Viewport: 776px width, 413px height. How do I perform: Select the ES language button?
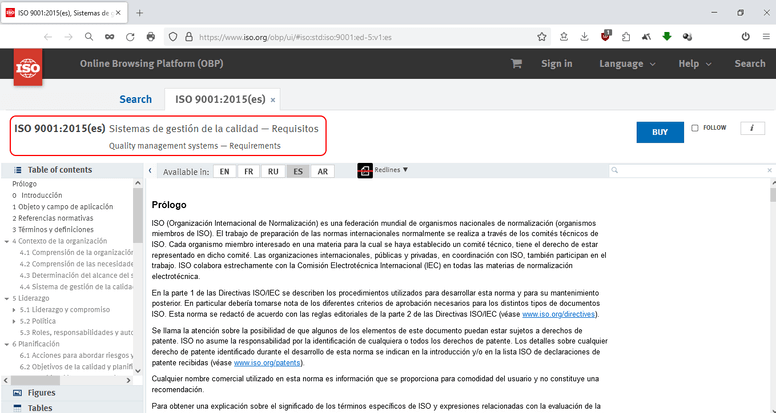(x=298, y=172)
